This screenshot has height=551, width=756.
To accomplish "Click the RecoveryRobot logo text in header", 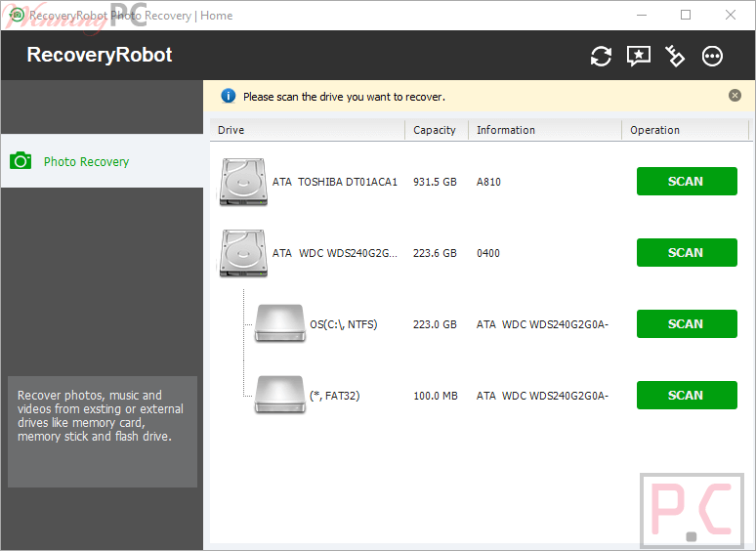I will pyautogui.click(x=100, y=55).
